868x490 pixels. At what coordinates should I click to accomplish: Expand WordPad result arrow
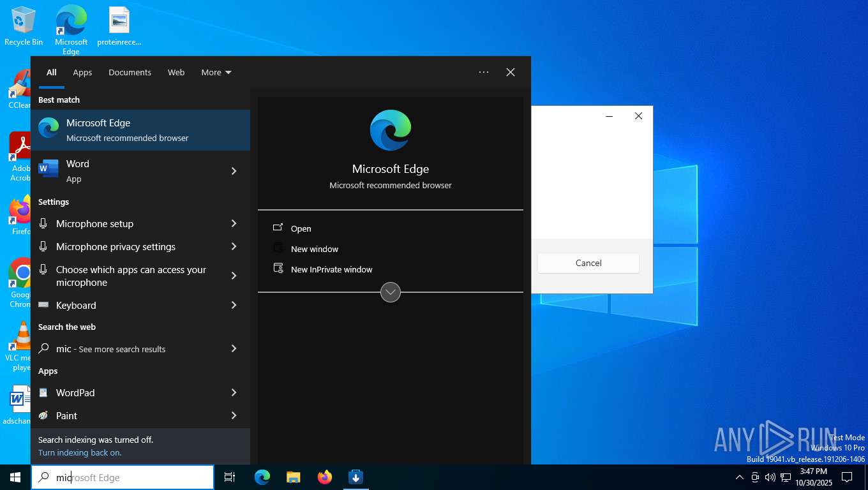234,392
